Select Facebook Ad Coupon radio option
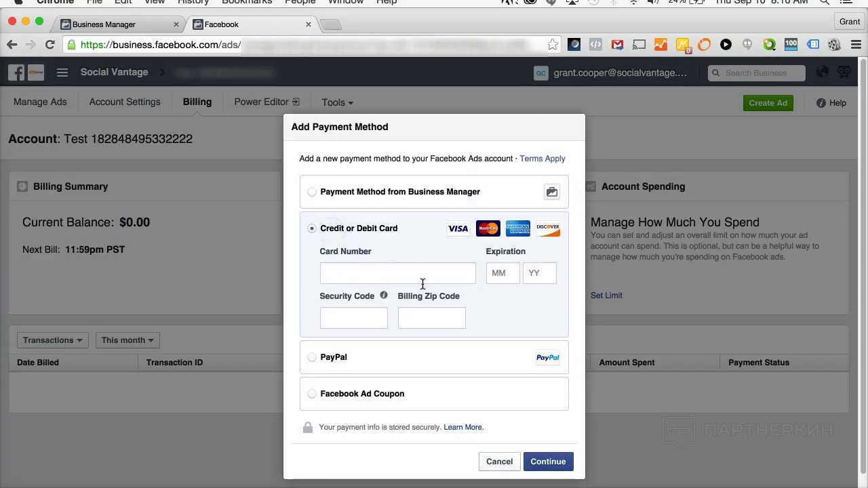 312,394
